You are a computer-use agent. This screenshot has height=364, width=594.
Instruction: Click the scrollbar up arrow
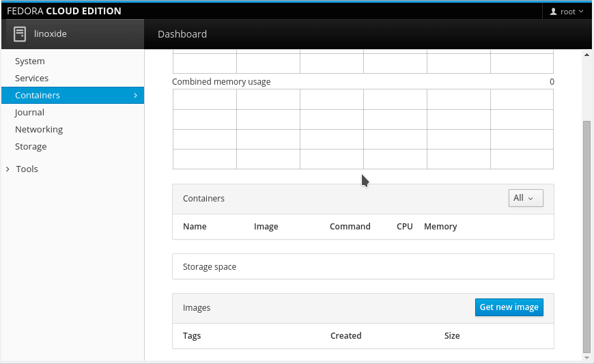tap(586, 54)
